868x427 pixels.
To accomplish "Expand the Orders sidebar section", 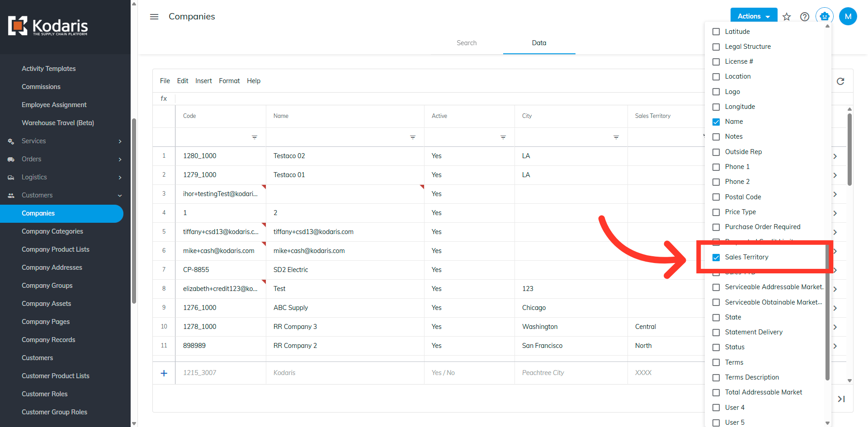I will click(120, 160).
